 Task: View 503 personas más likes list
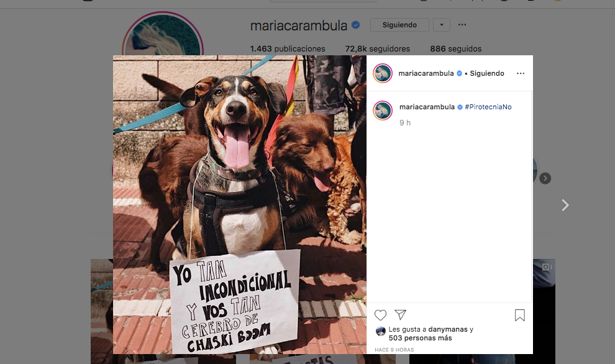click(420, 338)
